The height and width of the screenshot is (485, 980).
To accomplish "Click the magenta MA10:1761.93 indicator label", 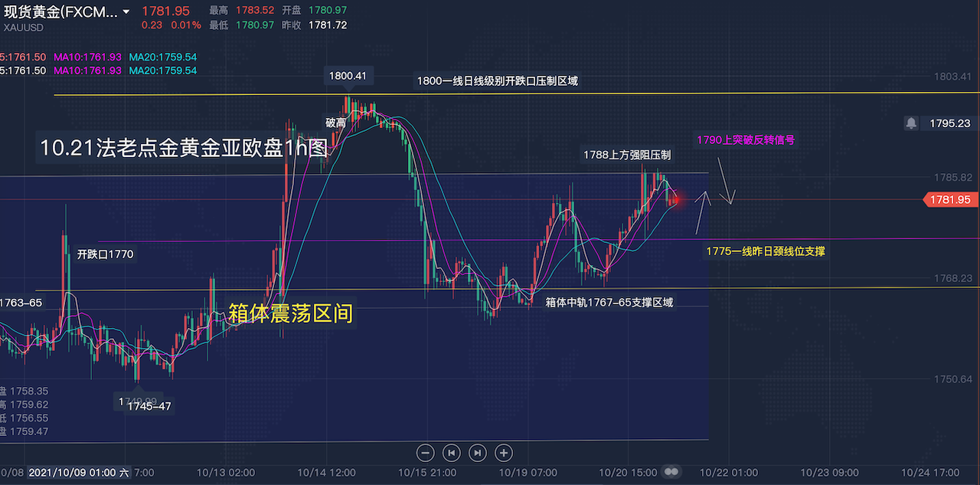I will pos(87,57).
